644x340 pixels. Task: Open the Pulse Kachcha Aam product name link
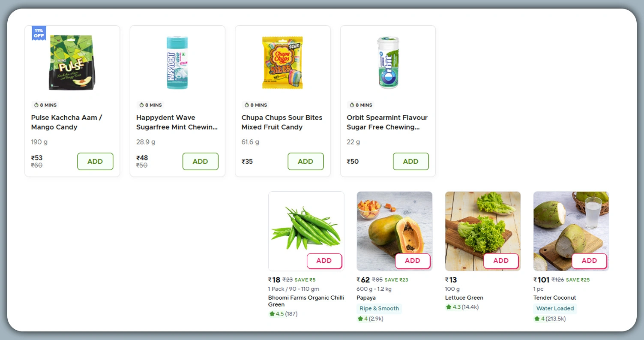66,122
